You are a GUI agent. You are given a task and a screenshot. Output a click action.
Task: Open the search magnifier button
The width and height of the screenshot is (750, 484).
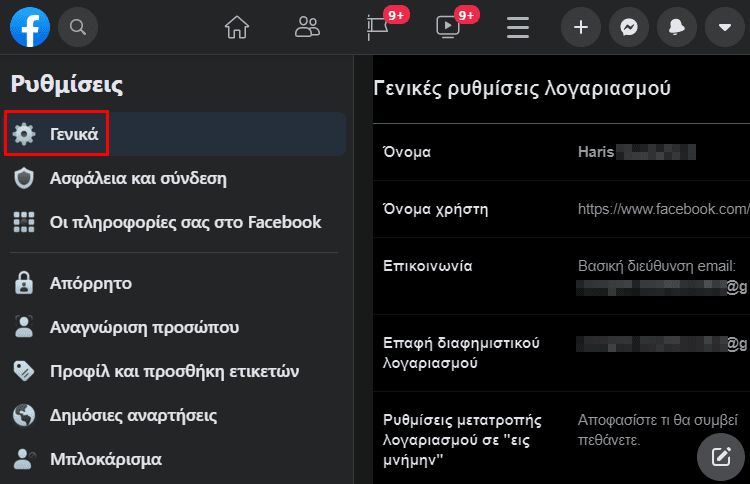pyautogui.click(x=78, y=27)
